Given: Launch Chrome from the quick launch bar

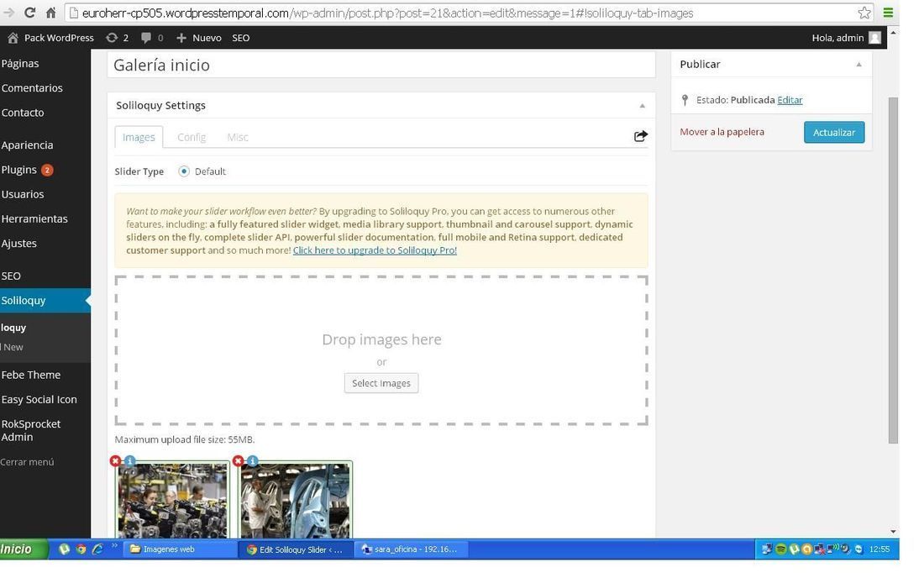Looking at the screenshot, I should point(81,549).
